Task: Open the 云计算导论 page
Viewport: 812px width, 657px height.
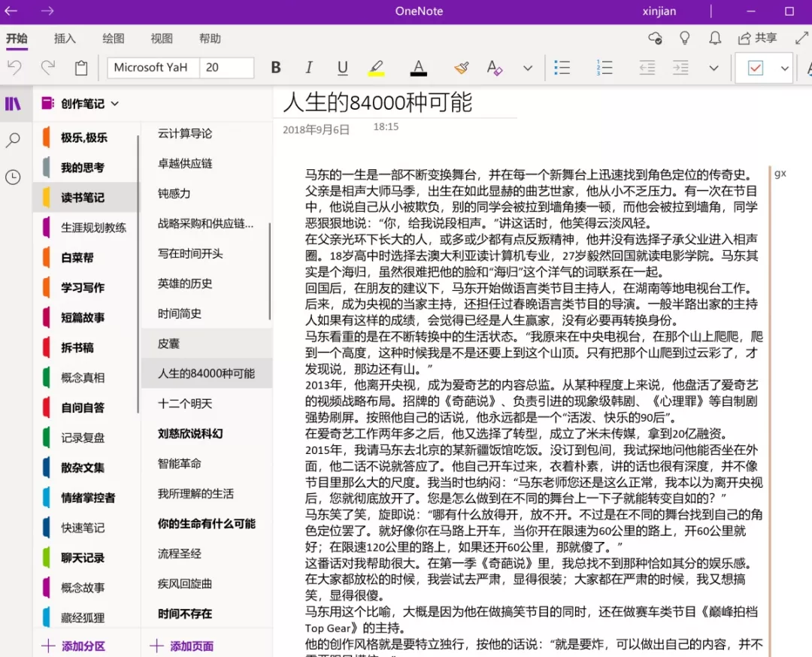Action: click(206, 134)
